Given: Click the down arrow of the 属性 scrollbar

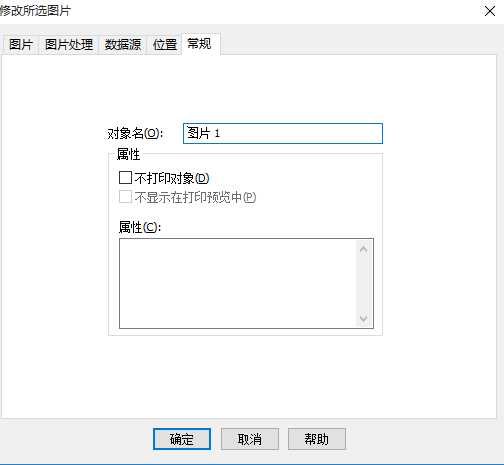Looking at the screenshot, I should tap(364, 318).
